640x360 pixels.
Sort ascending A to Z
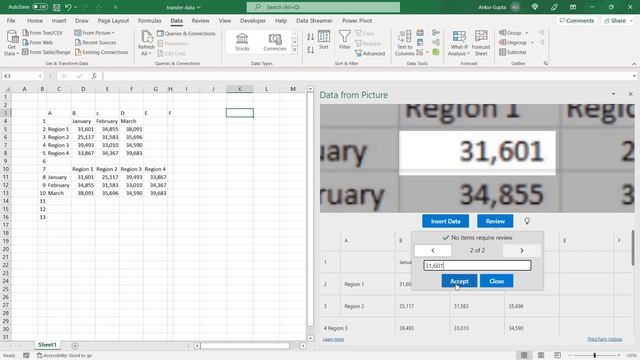pos(310,37)
